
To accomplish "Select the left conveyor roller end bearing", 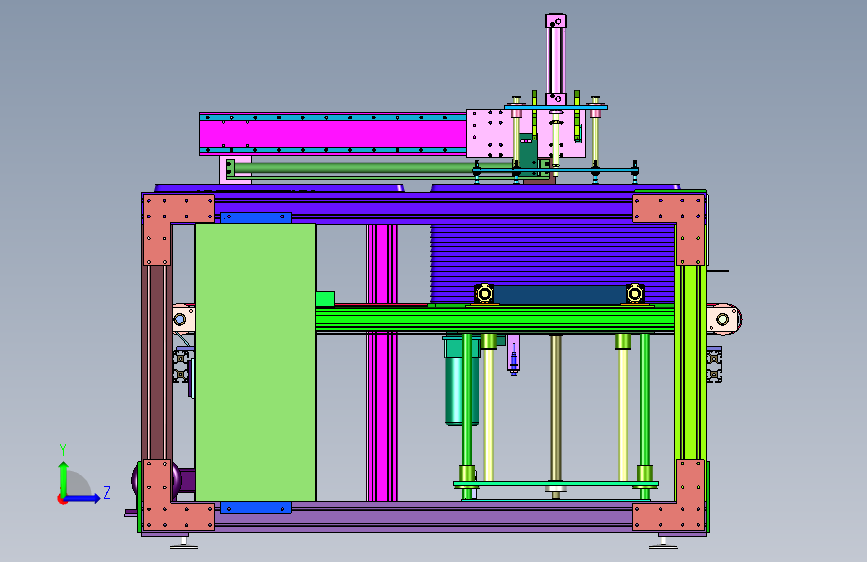I will pos(181,319).
